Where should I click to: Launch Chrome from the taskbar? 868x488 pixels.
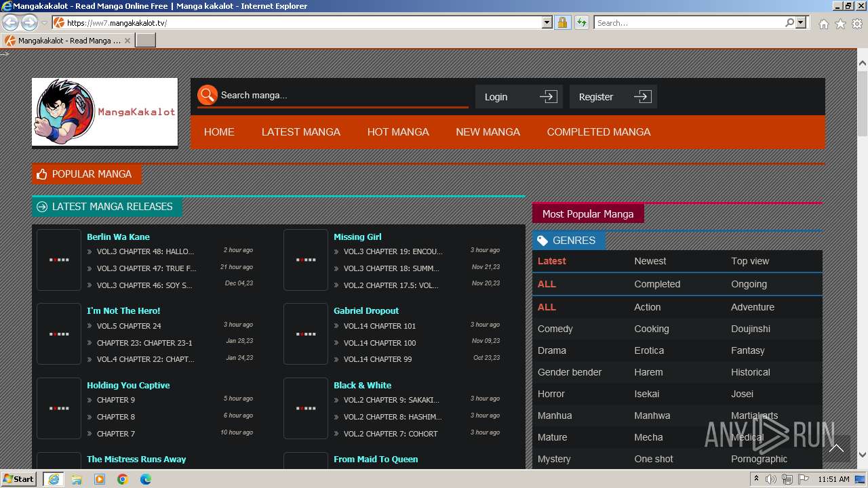click(x=123, y=479)
